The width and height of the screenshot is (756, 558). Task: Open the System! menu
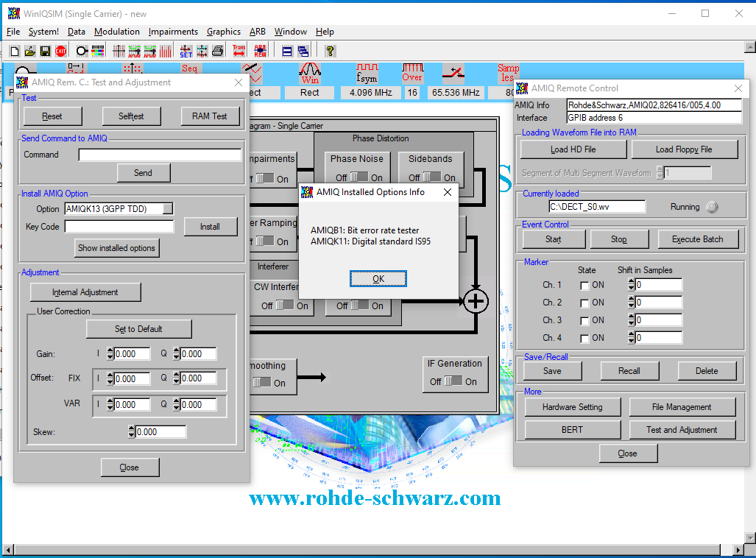pos(43,32)
